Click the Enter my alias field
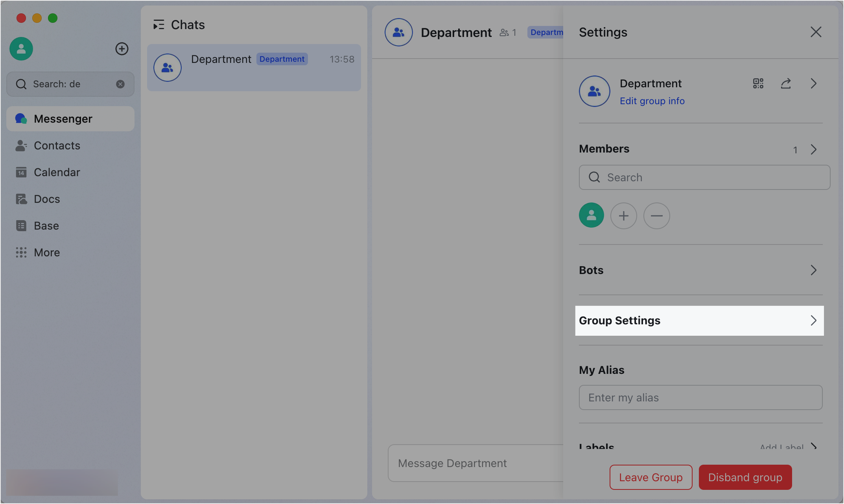Screen dimensions: 844x504 (700, 397)
